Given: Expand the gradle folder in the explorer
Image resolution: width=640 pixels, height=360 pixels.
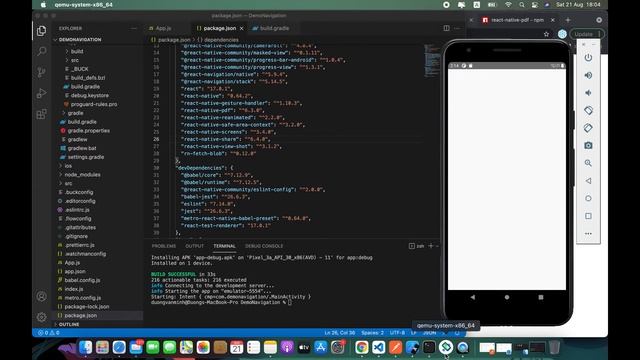Looking at the screenshot, I should click(x=76, y=113).
